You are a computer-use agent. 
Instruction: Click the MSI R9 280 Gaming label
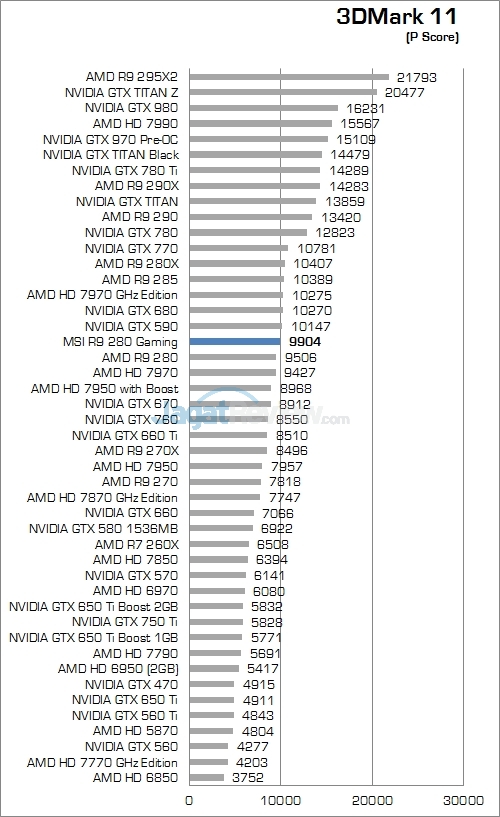(120, 342)
